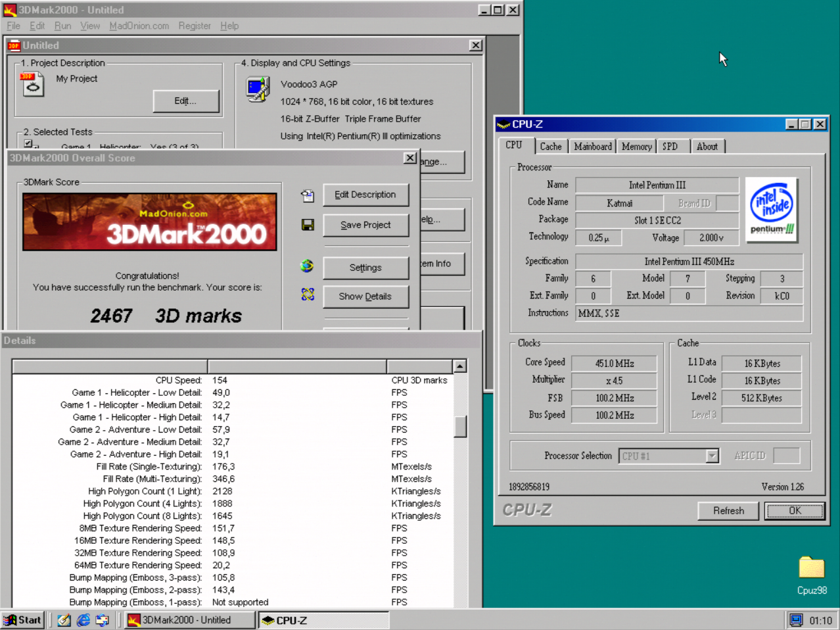Click the Edit Description document icon

[x=308, y=195]
